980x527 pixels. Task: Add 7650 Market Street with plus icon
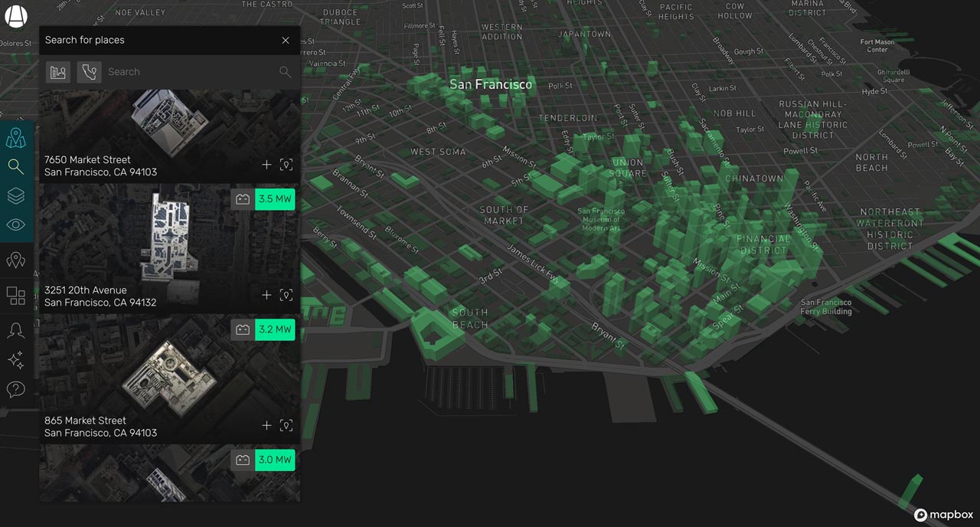click(266, 165)
